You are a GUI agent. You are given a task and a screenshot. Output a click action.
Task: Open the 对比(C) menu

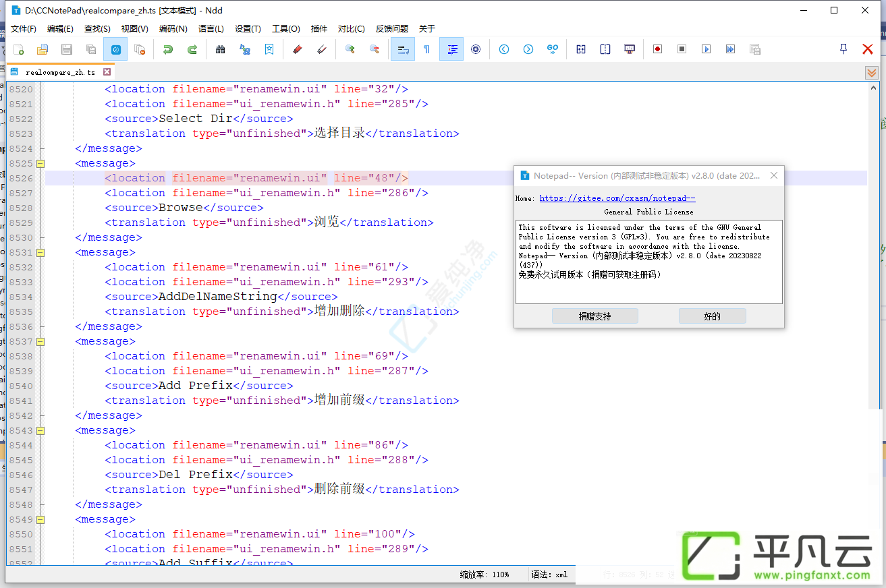click(352, 28)
